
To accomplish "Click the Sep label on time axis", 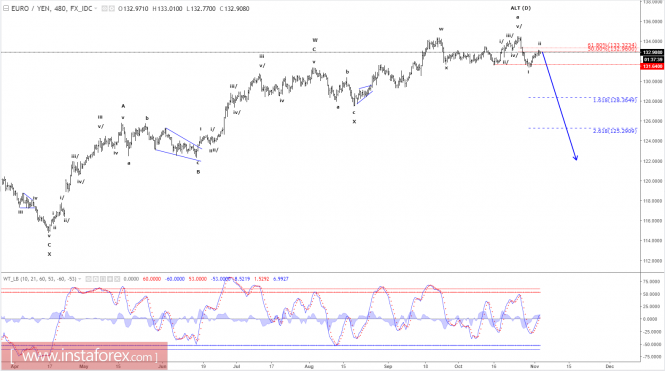I will pos(388,366).
